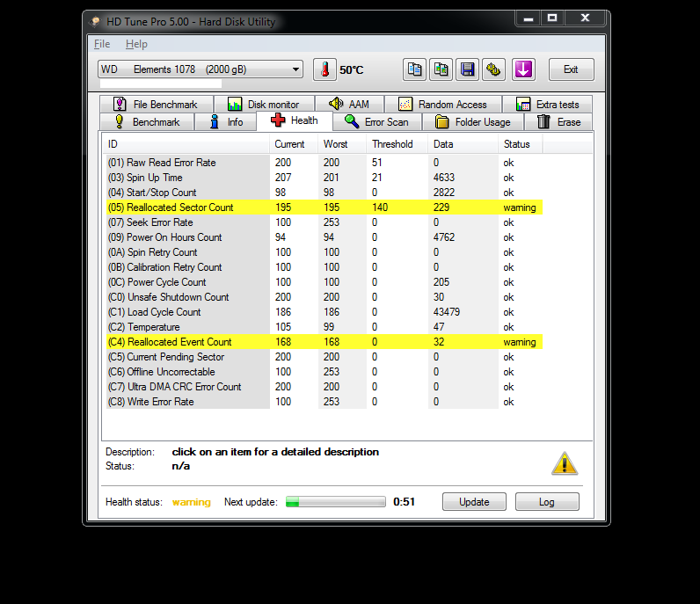Screen dimensions: 700x604
Task: Click the Next update progress bar
Action: point(336,502)
